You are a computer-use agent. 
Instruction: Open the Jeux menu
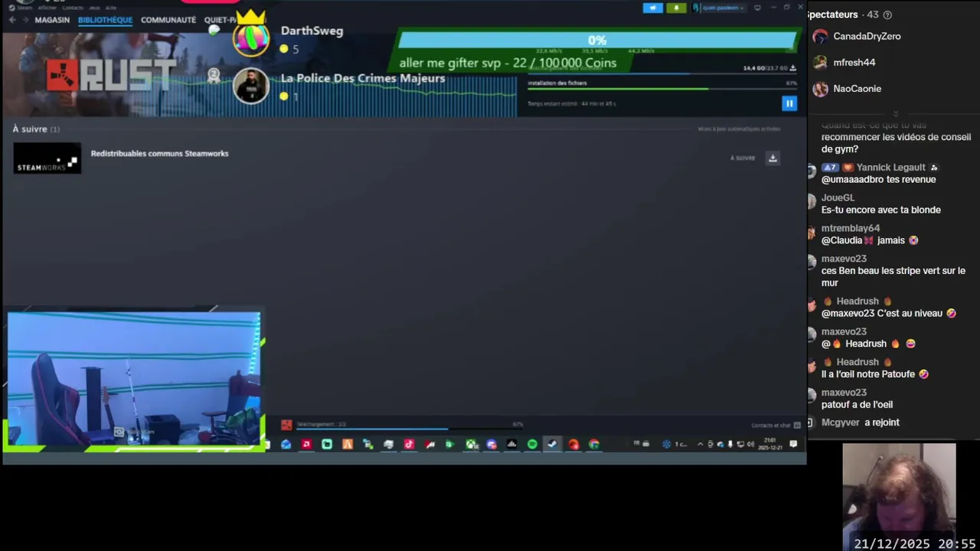point(94,8)
